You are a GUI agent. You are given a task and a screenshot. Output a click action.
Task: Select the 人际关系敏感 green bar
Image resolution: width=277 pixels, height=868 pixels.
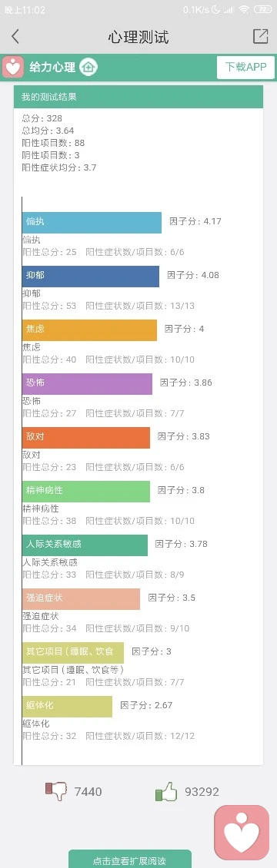[x=85, y=545]
